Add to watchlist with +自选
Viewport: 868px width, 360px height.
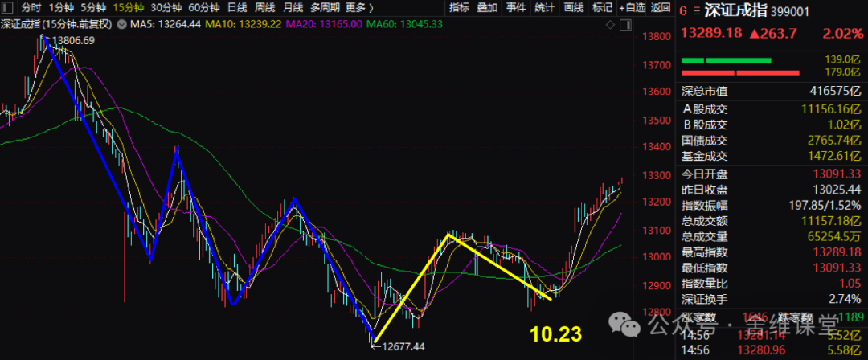pos(633,8)
